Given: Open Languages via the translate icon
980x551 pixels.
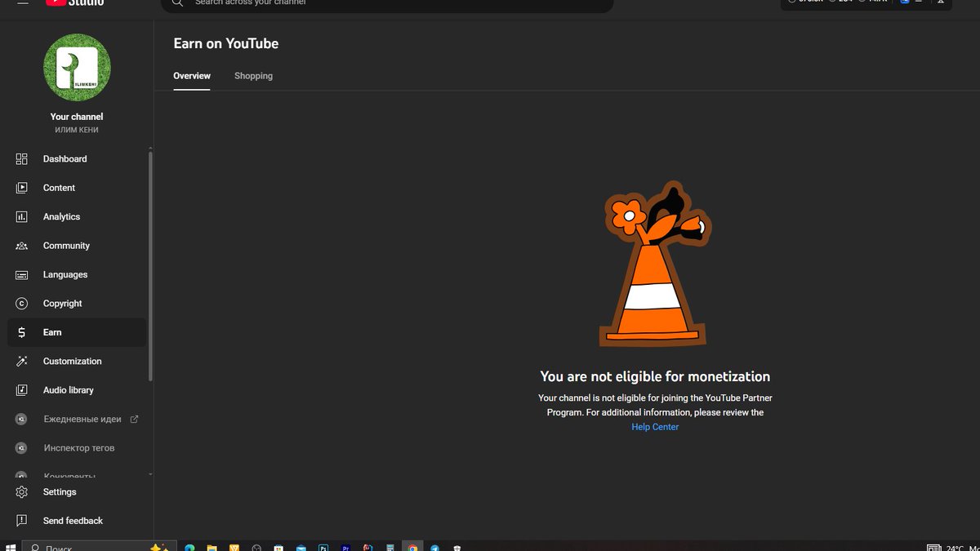Looking at the screenshot, I should click(22, 275).
